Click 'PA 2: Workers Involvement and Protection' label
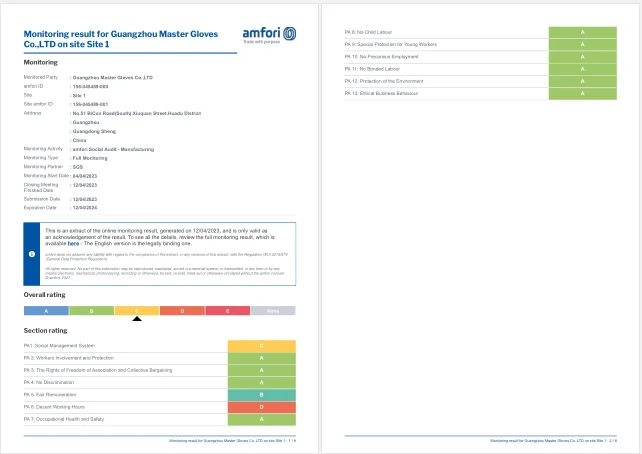 tap(69, 358)
